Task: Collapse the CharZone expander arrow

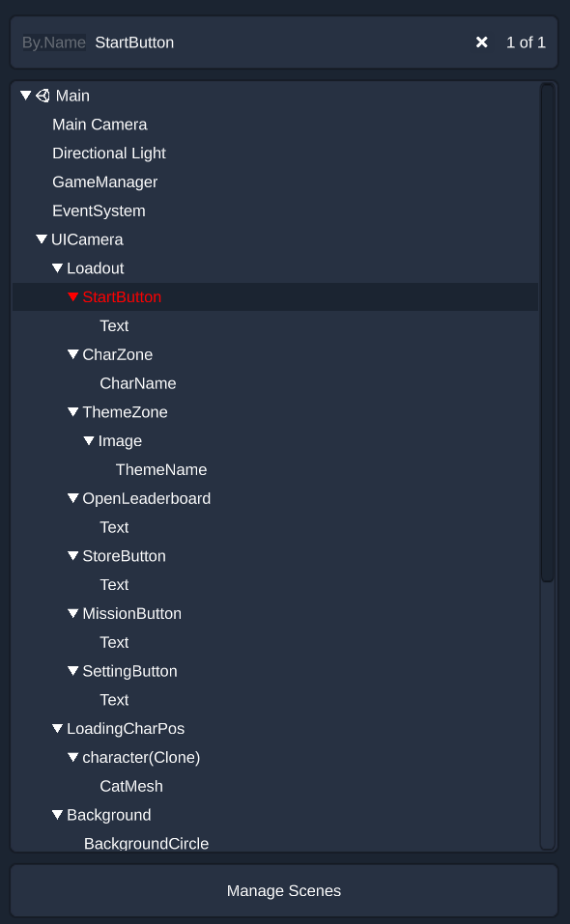Action: tap(73, 354)
